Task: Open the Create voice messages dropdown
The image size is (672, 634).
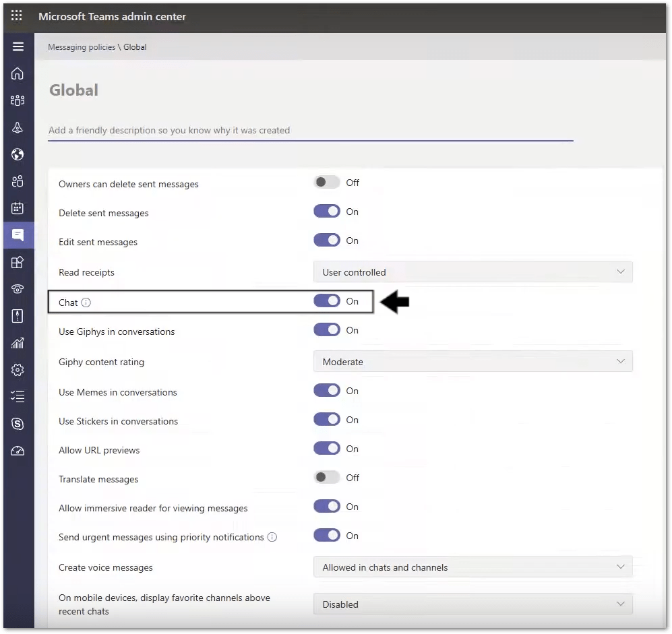Action: coord(472,567)
